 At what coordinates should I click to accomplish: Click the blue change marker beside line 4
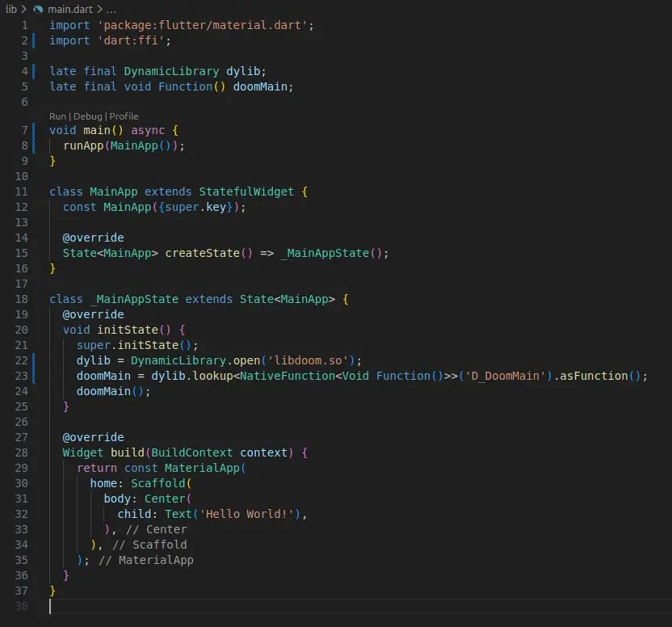tap(35, 71)
